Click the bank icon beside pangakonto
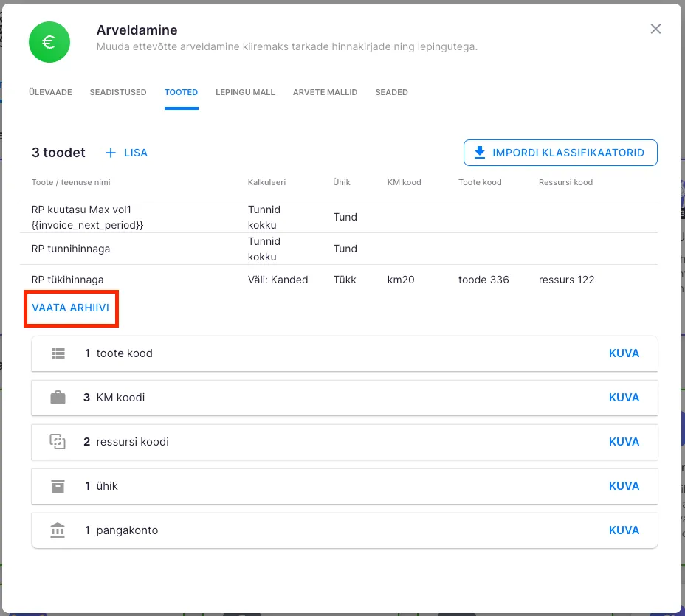 tap(58, 530)
